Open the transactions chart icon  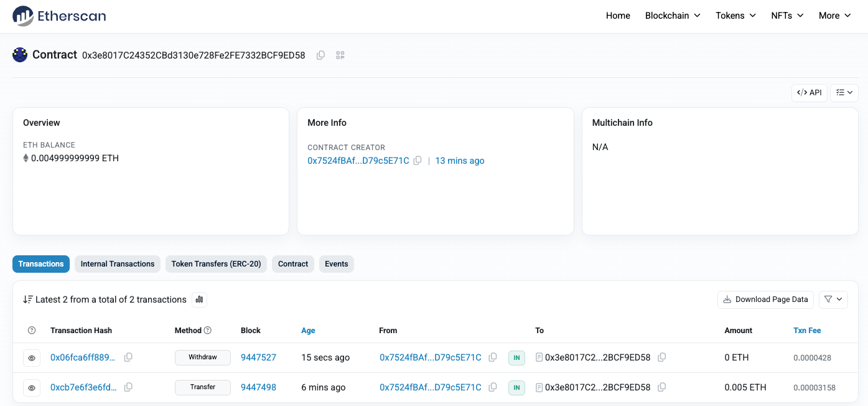coord(200,300)
